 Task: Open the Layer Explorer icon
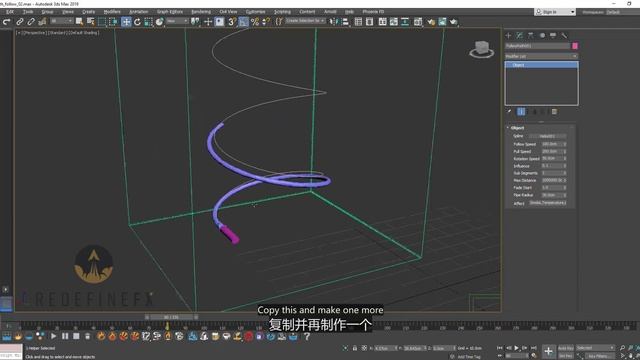point(369,22)
